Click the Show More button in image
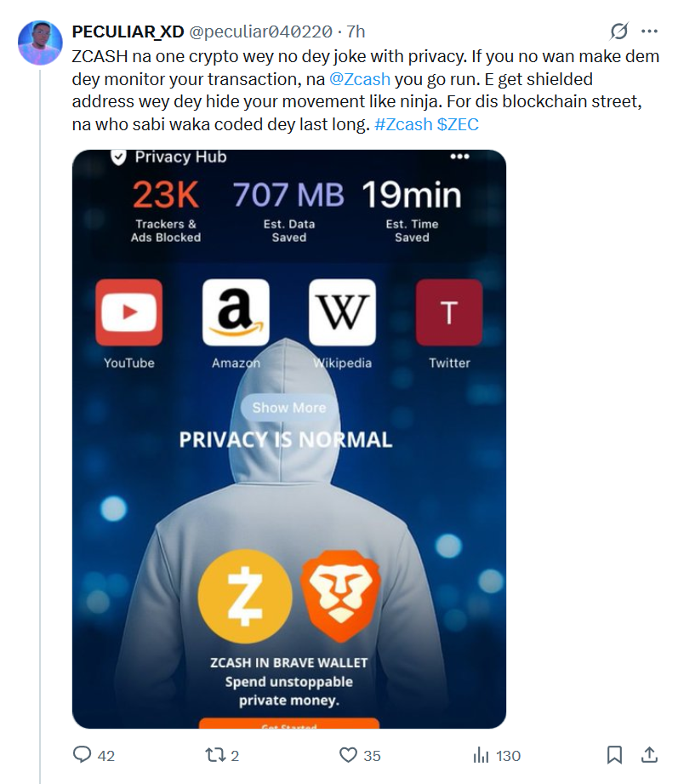This screenshot has width=678, height=784. [288, 408]
